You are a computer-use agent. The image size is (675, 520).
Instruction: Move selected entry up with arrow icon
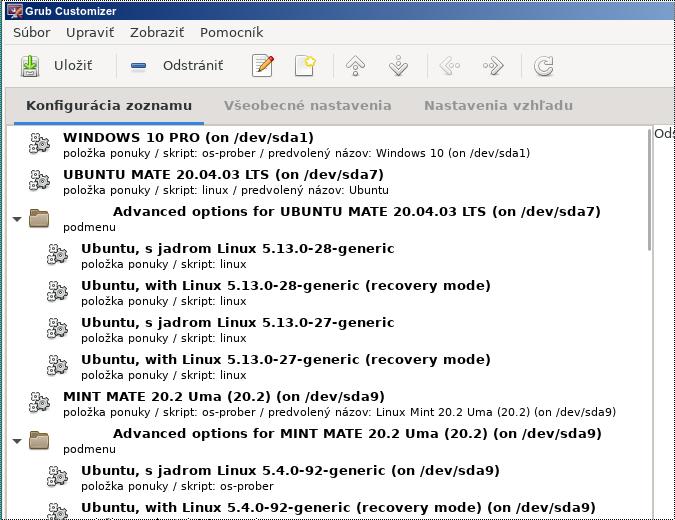(355, 66)
